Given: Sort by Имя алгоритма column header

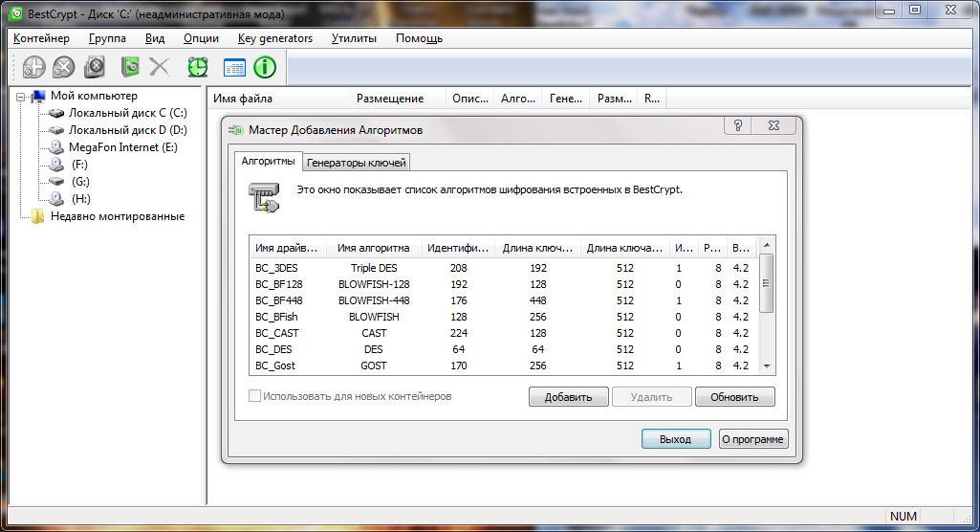Looking at the screenshot, I should (x=373, y=248).
